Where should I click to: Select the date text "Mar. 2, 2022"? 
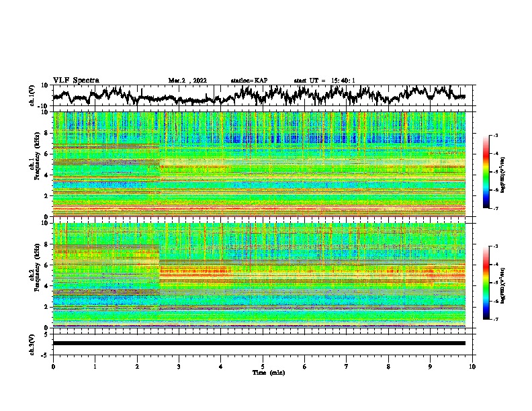(x=187, y=81)
